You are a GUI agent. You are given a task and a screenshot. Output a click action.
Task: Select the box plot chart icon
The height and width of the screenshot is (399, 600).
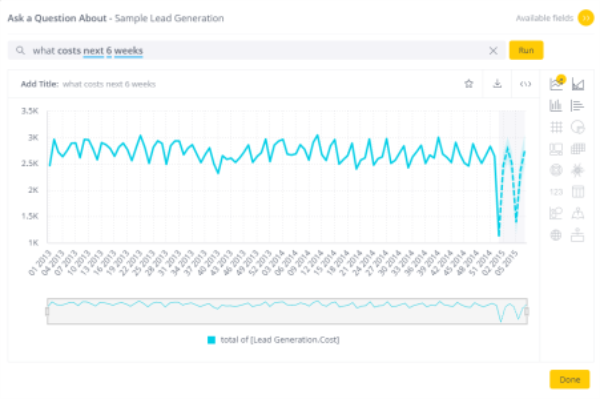(577, 235)
